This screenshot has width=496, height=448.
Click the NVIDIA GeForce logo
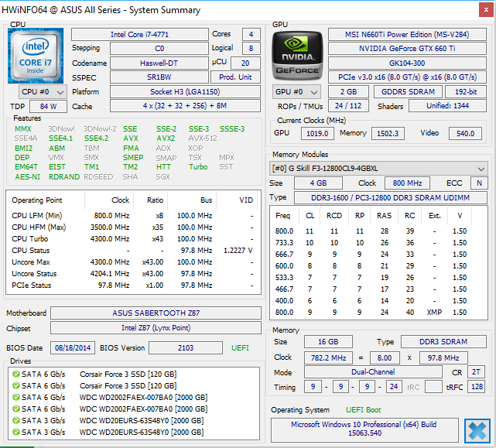[297, 56]
